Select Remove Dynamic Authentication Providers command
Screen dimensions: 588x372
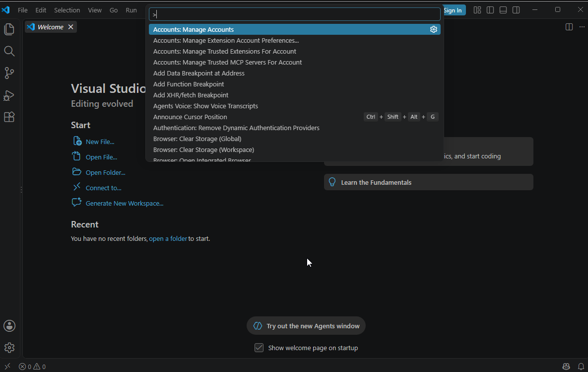click(x=295, y=128)
